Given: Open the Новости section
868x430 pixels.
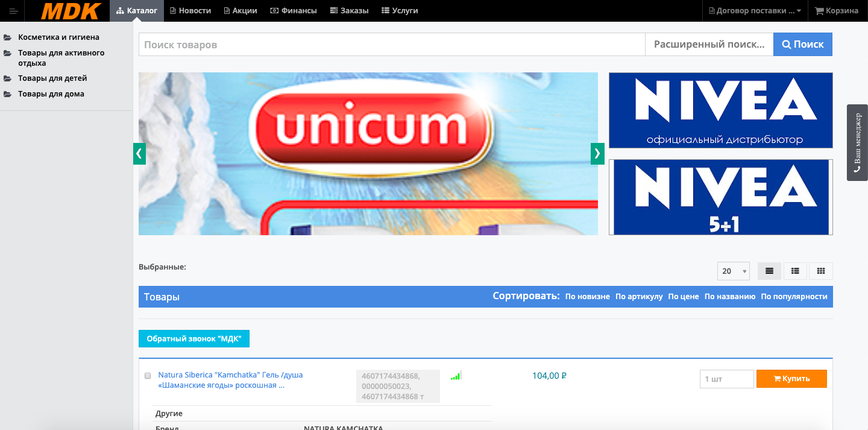Looking at the screenshot, I should coord(190,11).
